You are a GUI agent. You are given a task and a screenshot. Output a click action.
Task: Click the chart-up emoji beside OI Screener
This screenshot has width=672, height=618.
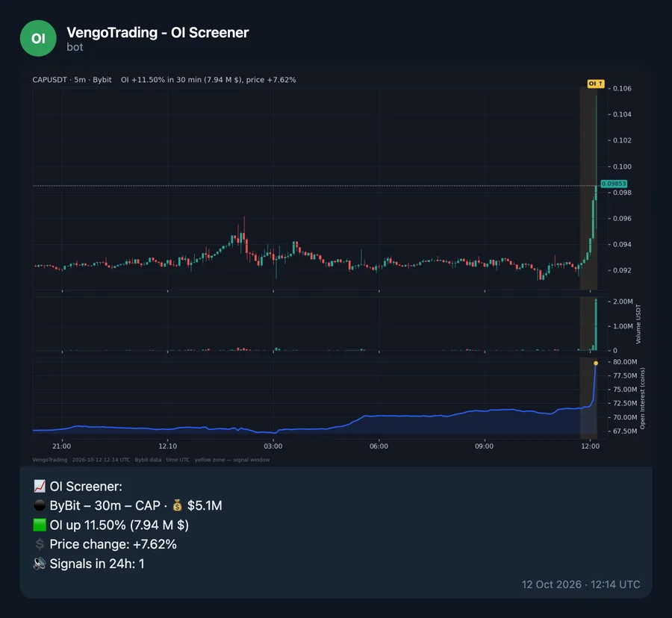[x=40, y=486]
